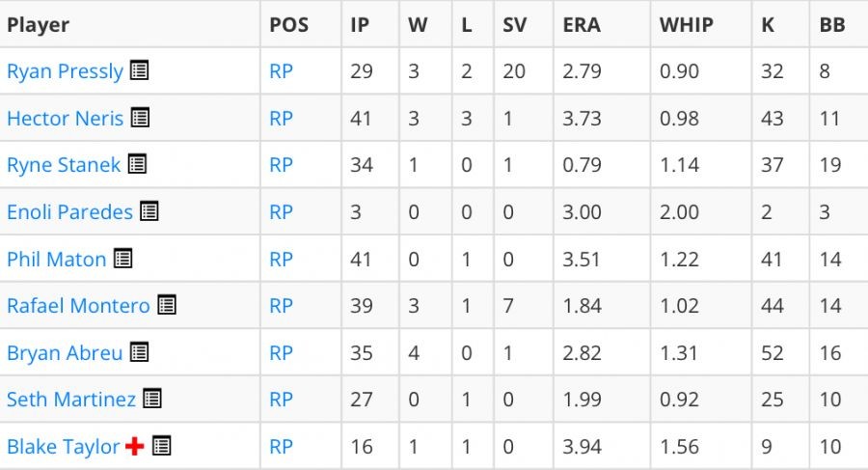
Task: Click the IP column header
Action: tap(360, 25)
